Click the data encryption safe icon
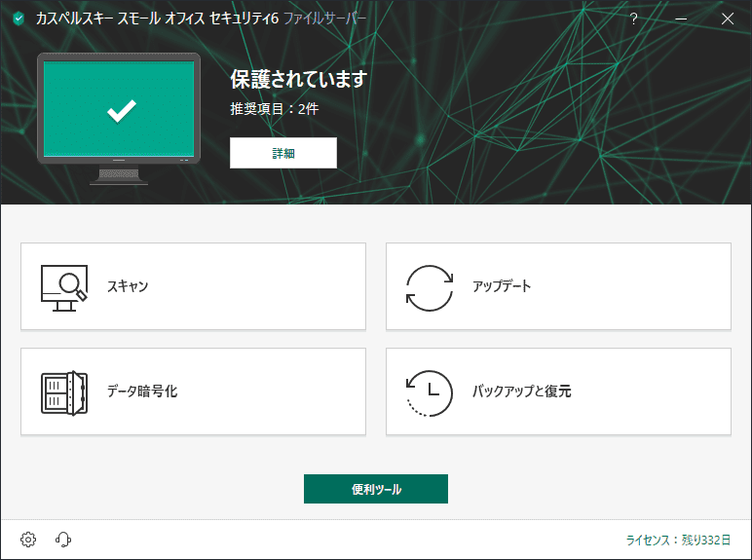This screenshot has height=560, width=752. point(64,392)
